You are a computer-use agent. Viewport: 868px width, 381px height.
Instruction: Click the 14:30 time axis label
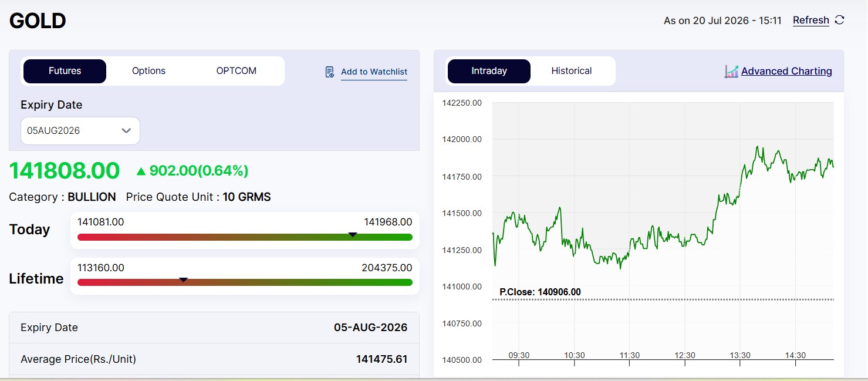pyautogui.click(x=795, y=355)
